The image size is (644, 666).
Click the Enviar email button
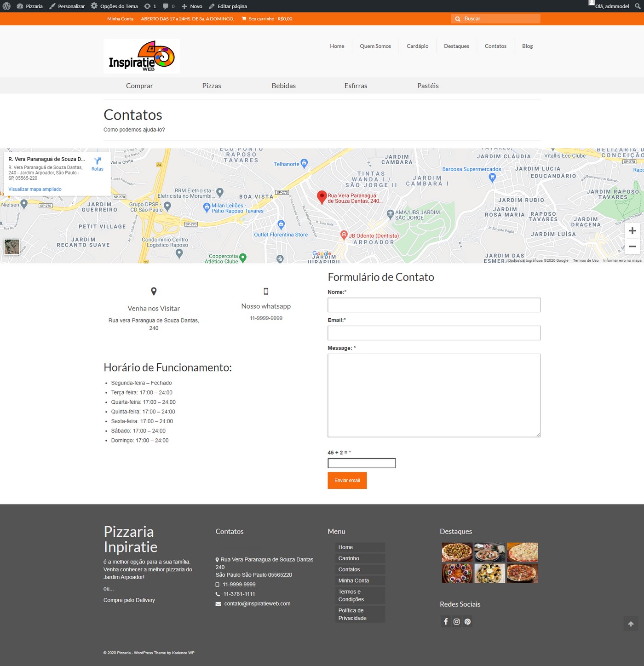[x=347, y=481]
